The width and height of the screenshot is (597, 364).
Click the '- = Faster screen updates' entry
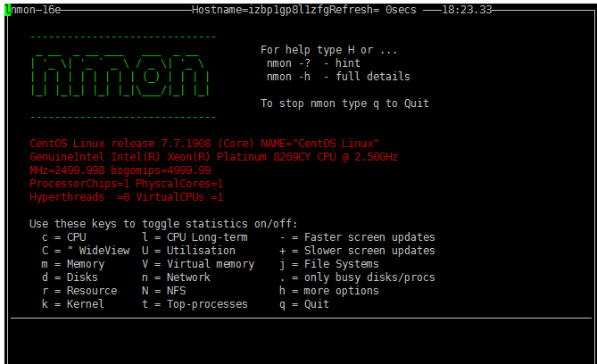(x=357, y=237)
